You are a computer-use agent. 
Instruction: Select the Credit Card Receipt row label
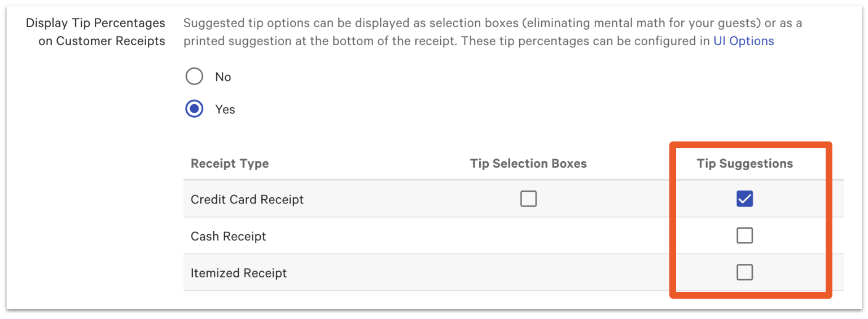(x=247, y=200)
